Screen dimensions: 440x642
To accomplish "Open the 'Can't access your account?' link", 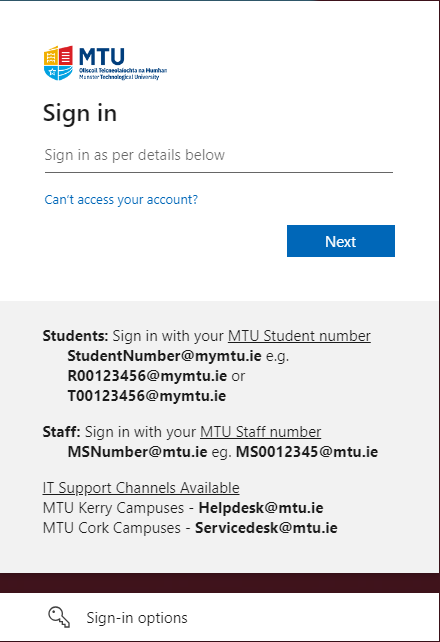I will 121,200.
